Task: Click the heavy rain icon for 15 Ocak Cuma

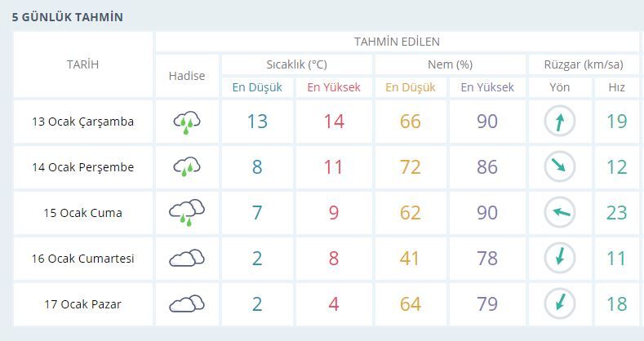Action: click(187, 213)
